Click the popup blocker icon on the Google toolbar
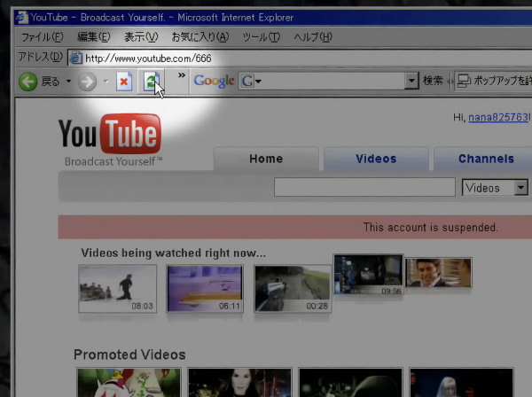 click(464, 81)
